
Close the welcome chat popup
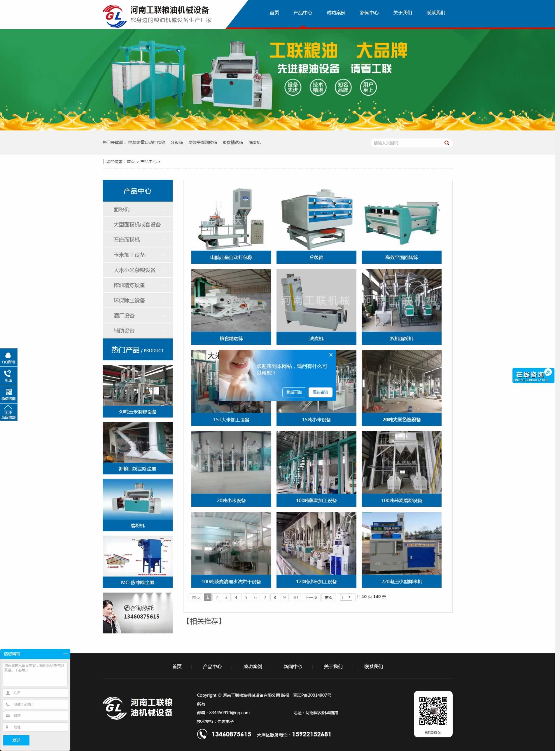click(330, 355)
